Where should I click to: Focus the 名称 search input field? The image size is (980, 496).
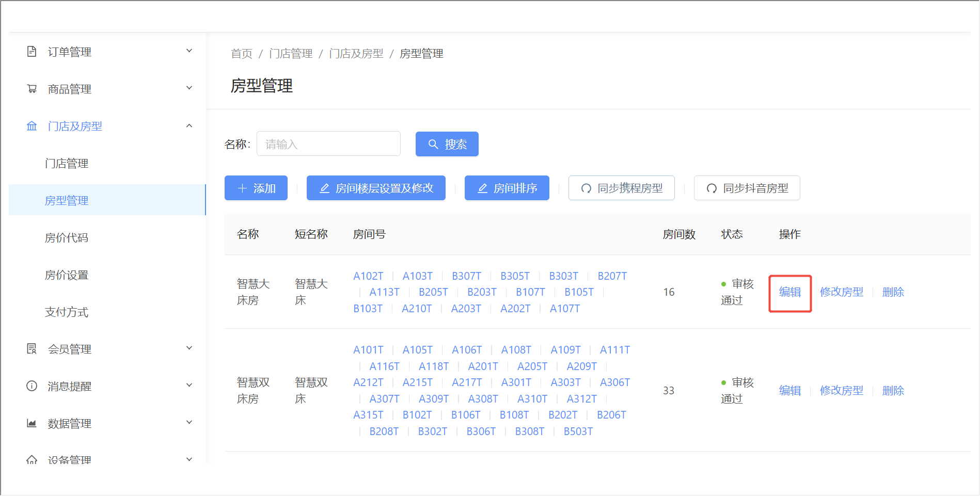click(328, 144)
